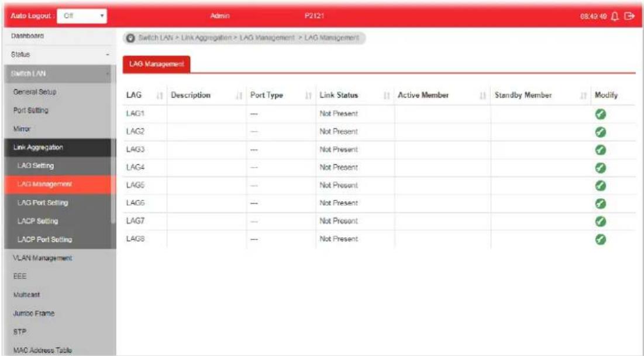The width and height of the screenshot is (644, 356).
Task: Click the modify icon for LAG2
Action: (x=601, y=132)
